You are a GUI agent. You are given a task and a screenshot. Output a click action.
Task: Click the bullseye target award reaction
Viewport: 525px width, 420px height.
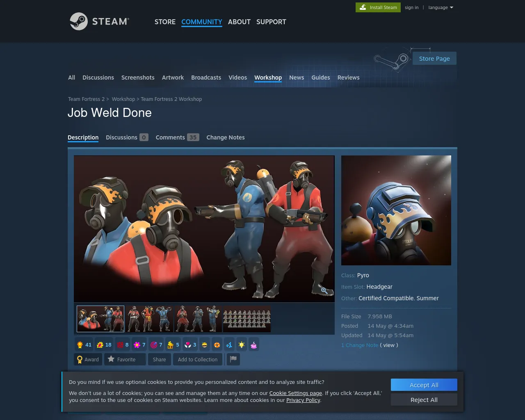pos(156,345)
